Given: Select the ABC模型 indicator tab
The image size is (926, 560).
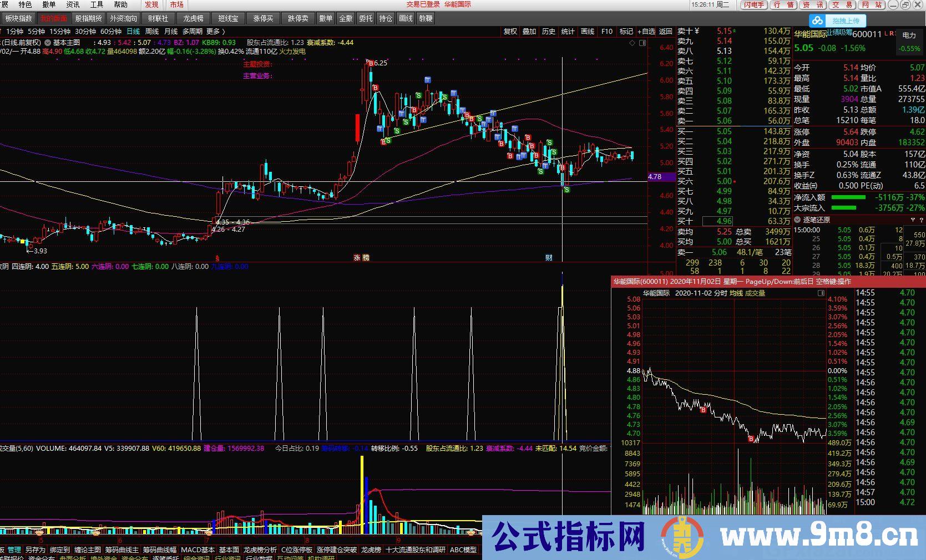Looking at the screenshot, I should (x=464, y=550).
